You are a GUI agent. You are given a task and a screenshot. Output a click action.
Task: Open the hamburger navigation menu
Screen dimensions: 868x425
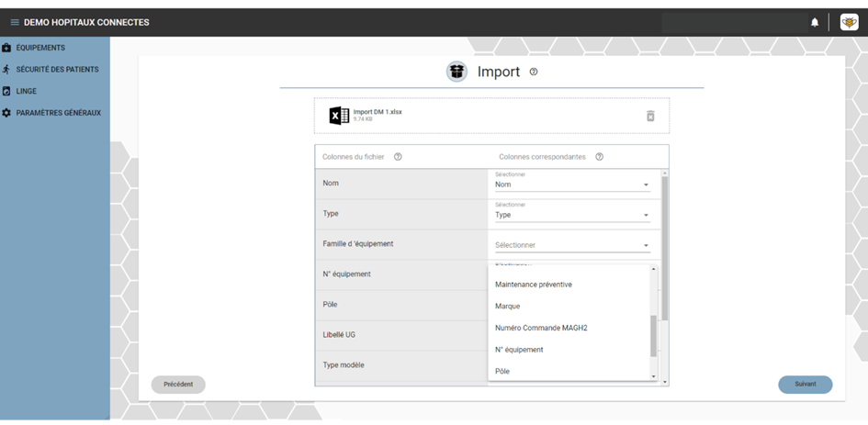15,23
